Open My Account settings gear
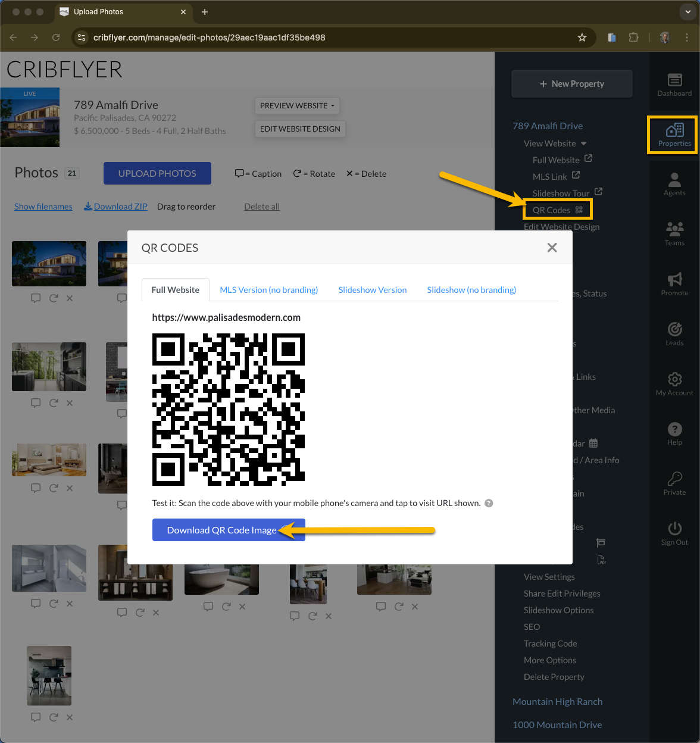The height and width of the screenshot is (743, 700). pyautogui.click(x=674, y=383)
